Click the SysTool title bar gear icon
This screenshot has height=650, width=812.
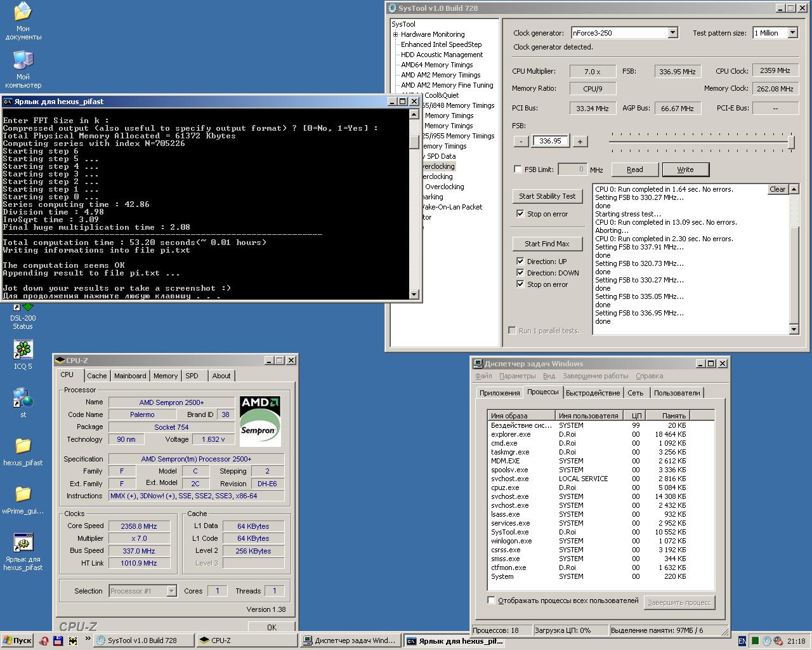click(x=392, y=8)
